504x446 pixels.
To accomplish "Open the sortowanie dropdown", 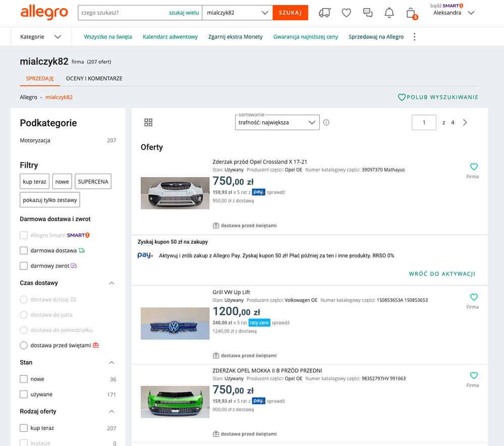I will (277, 123).
